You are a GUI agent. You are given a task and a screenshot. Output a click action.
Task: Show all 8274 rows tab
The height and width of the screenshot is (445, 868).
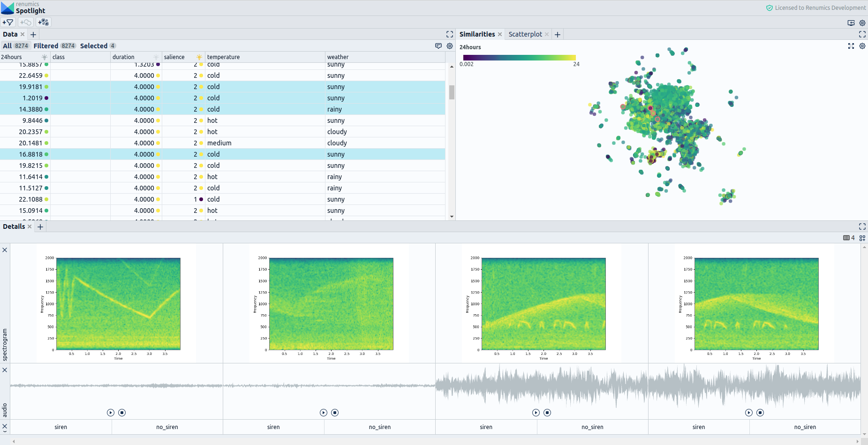16,46
